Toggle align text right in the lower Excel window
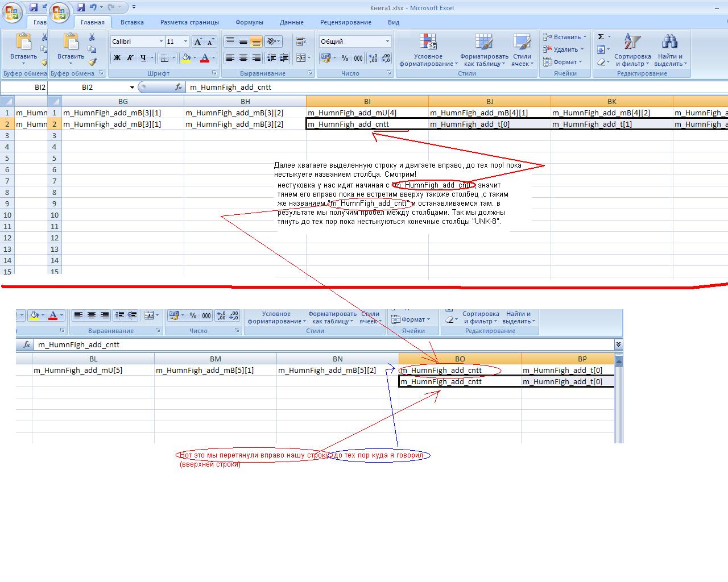 click(x=105, y=315)
